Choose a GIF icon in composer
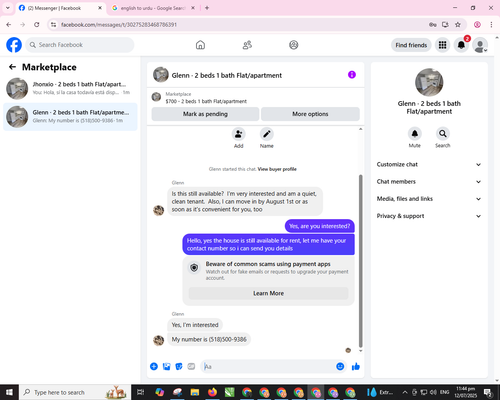This screenshot has width=500, height=400. point(191,367)
